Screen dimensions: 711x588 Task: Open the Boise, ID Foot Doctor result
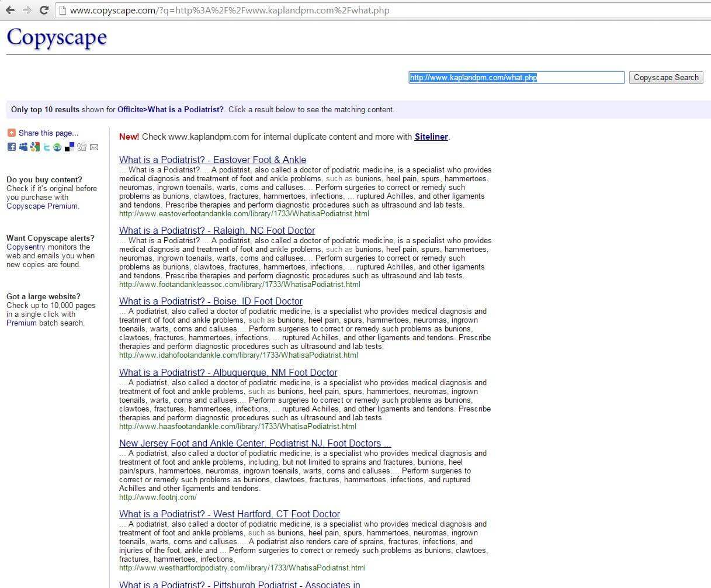(211, 301)
